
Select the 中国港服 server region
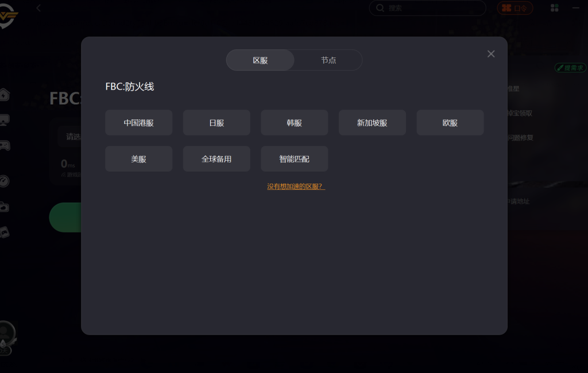pyautogui.click(x=139, y=123)
